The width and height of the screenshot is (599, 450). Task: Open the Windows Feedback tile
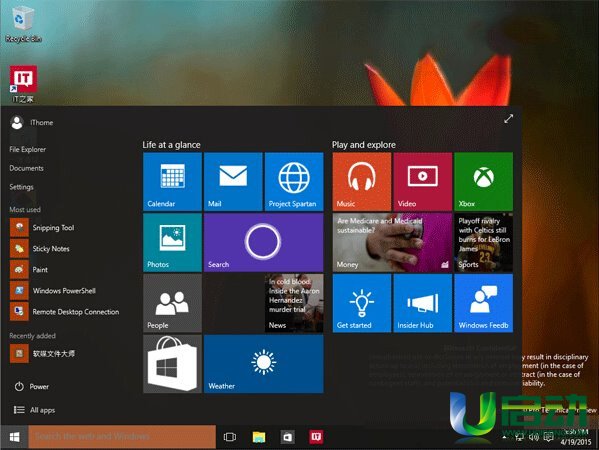(x=484, y=303)
